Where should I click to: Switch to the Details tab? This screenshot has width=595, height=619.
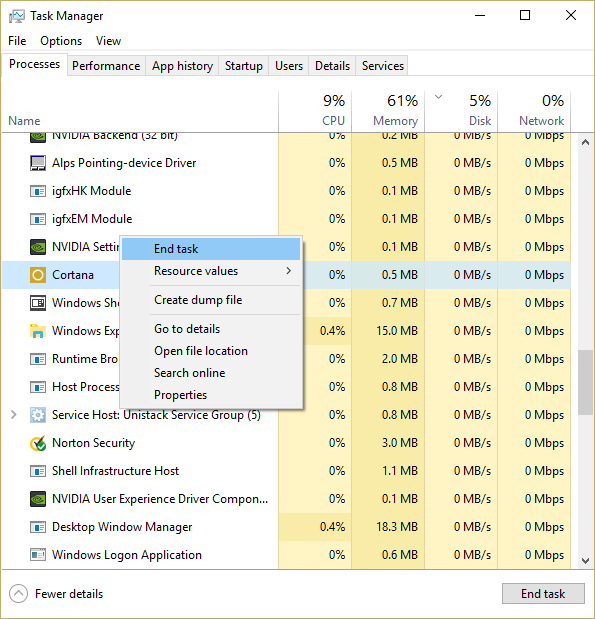click(332, 66)
